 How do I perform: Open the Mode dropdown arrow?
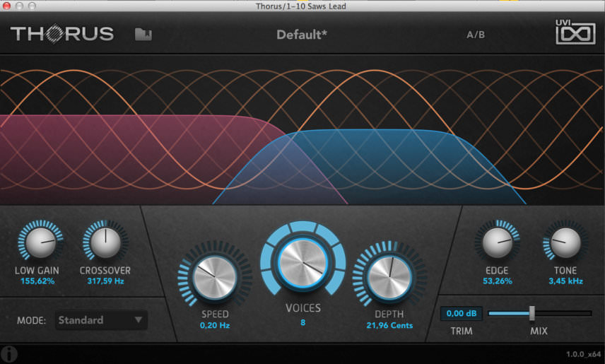138,319
